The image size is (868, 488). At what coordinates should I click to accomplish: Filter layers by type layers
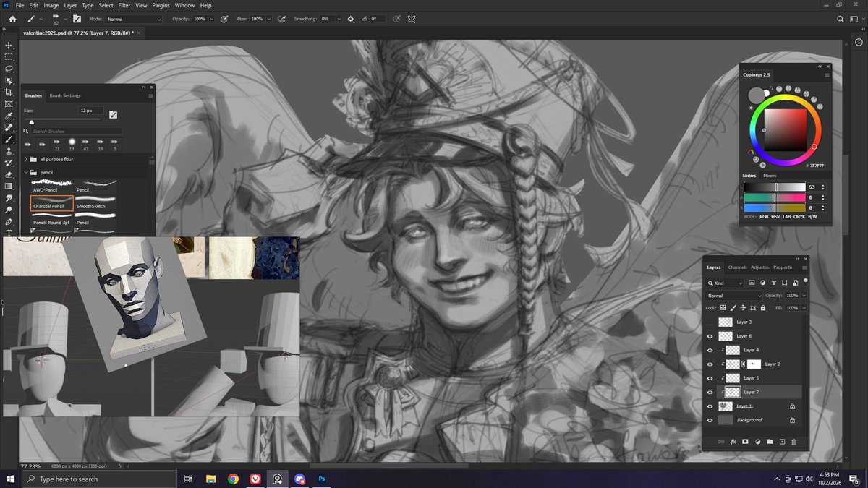tap(775, 283)
